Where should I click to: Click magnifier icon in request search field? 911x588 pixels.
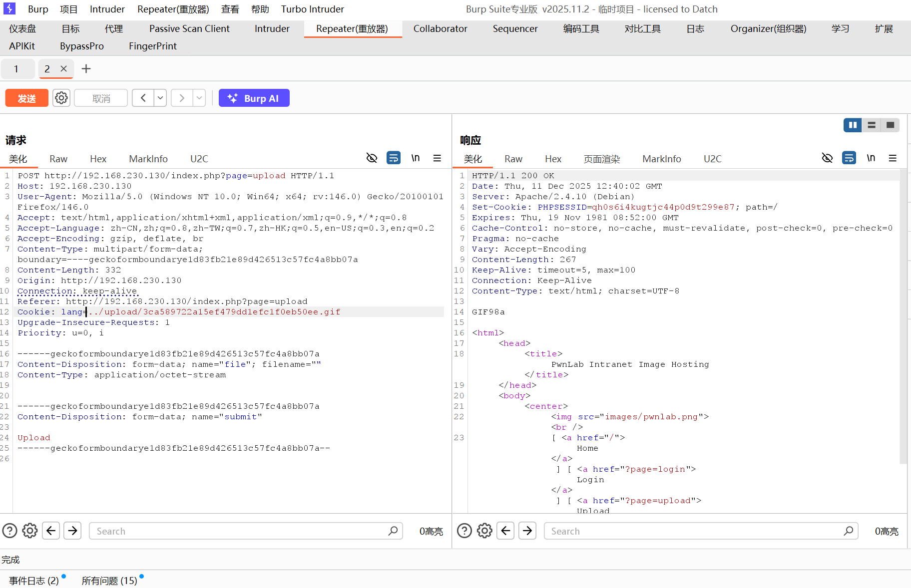click(393, 531)
